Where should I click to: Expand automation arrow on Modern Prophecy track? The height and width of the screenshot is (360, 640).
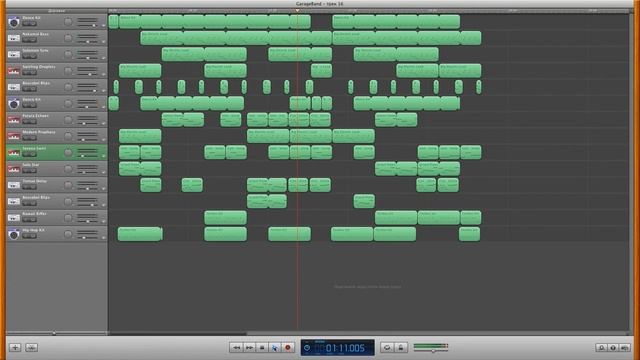tap(103, 140)
